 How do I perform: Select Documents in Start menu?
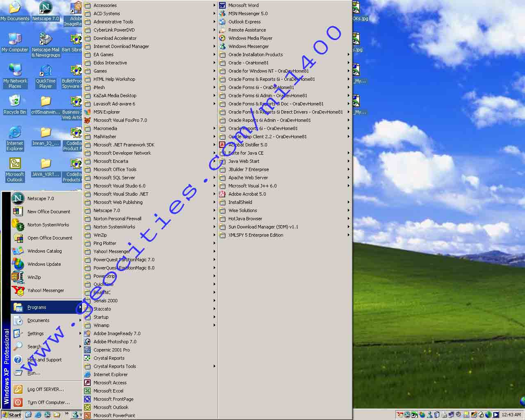coord(46,320)
